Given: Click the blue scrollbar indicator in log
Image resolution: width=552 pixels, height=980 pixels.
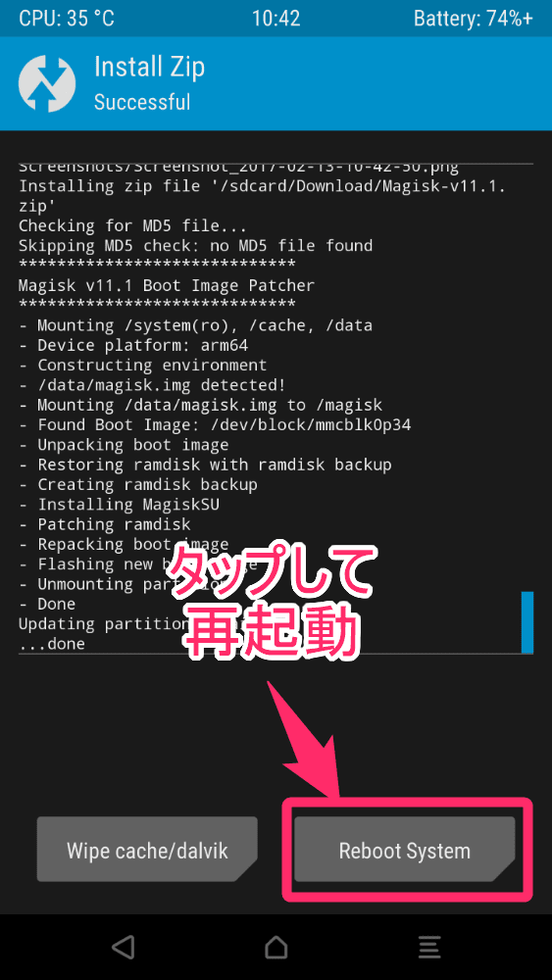Looking at the screenshot, I should [x=527, y=622].
